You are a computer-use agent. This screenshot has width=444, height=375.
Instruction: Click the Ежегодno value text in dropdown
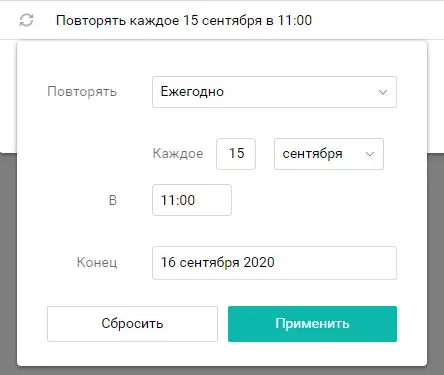tap(192, 91)
